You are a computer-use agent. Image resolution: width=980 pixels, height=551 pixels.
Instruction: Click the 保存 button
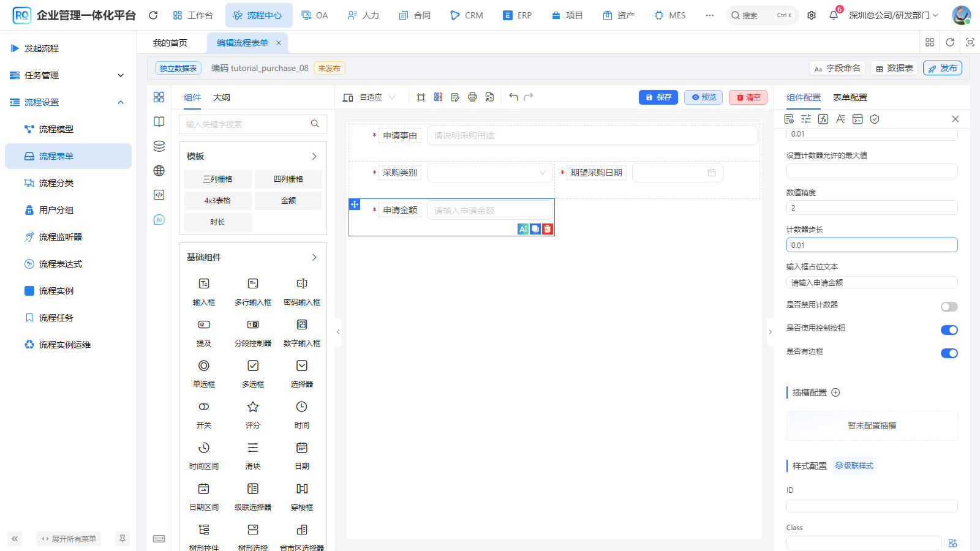coord(658,97)
